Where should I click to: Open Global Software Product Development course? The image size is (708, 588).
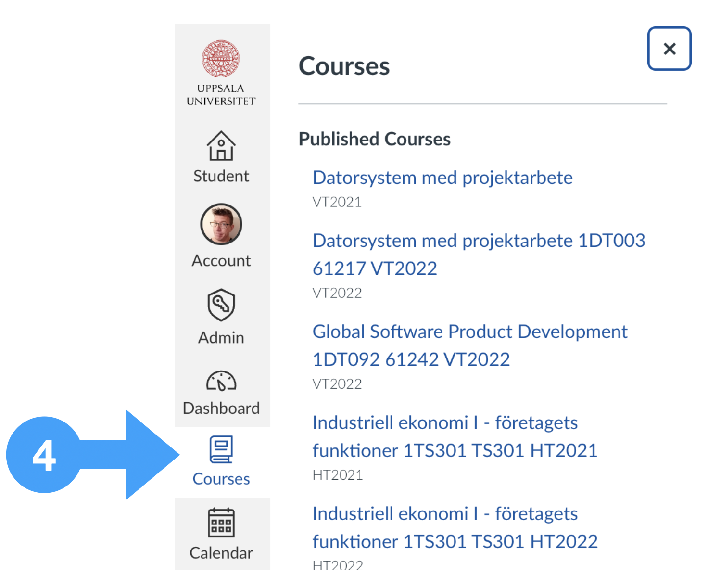[x=470, y=345]
